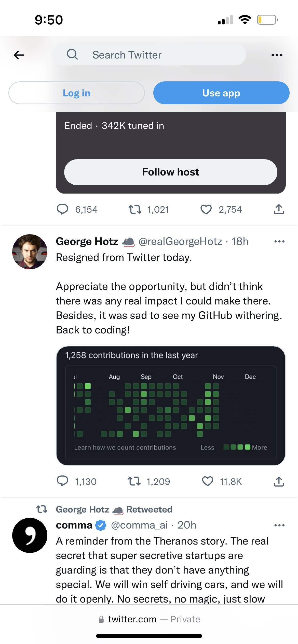Tap the verified badge next to comma

(101, 525)
